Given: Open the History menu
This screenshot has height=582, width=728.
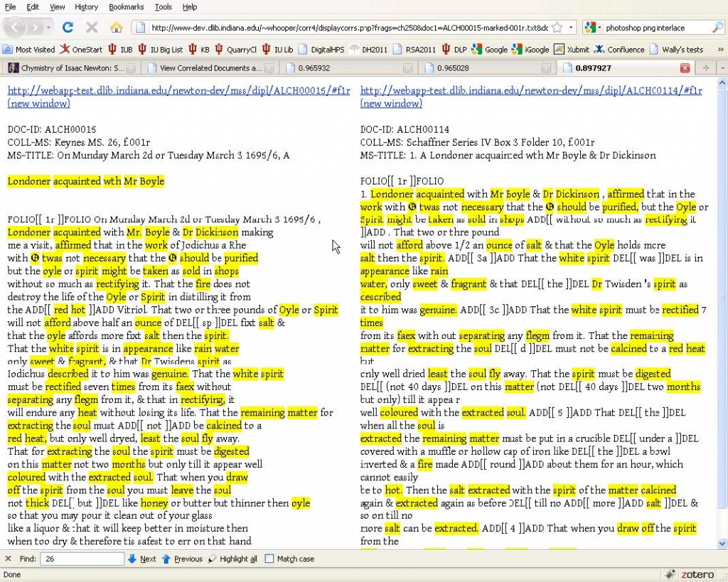Looking at the screenshot, I should [x=86, y=7].
